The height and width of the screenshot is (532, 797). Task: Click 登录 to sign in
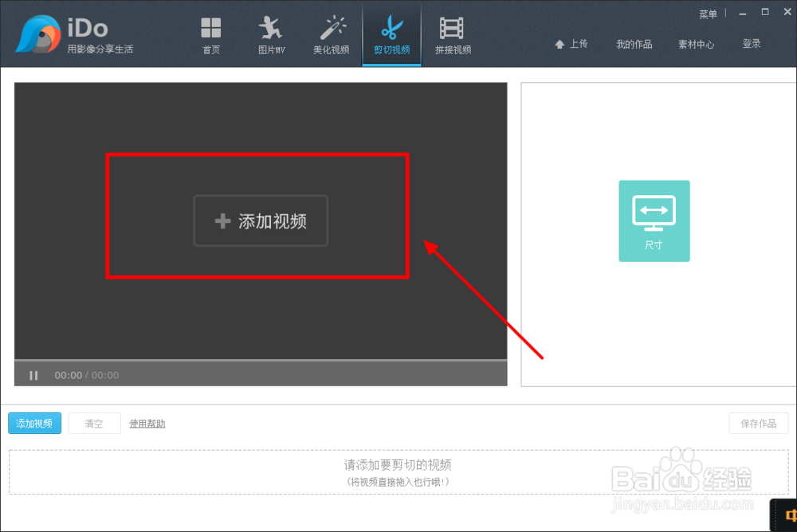pos(752,45)
